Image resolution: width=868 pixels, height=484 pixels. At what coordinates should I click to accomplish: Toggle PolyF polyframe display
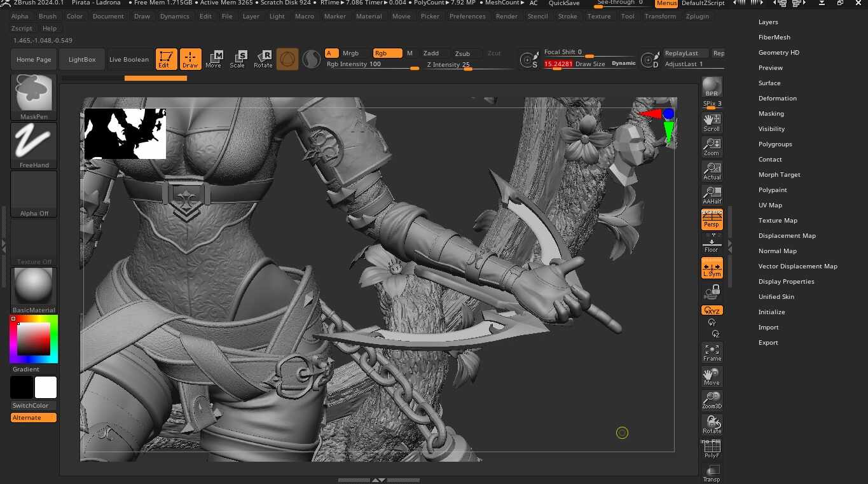click(x=712, y=449)
